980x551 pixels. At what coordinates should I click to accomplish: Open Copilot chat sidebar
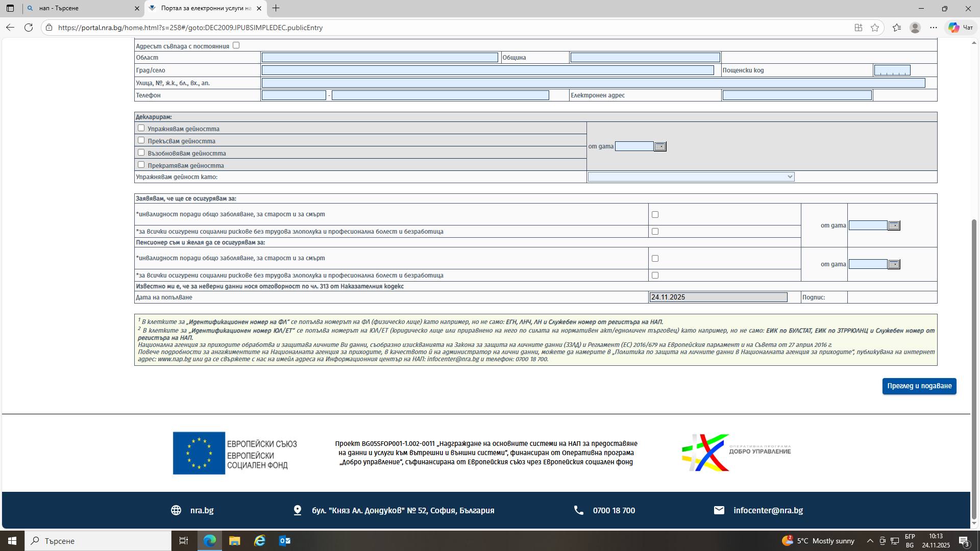960,28
